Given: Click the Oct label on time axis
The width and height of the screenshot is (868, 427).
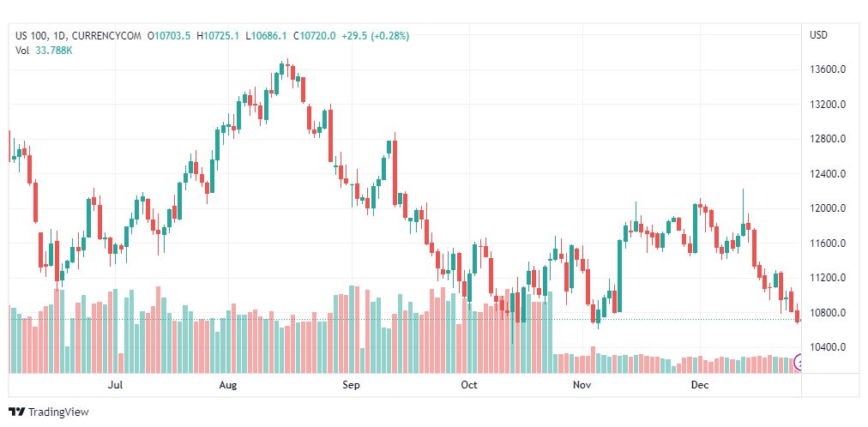Looking at the screenshot, I should [x=468, y=386].
